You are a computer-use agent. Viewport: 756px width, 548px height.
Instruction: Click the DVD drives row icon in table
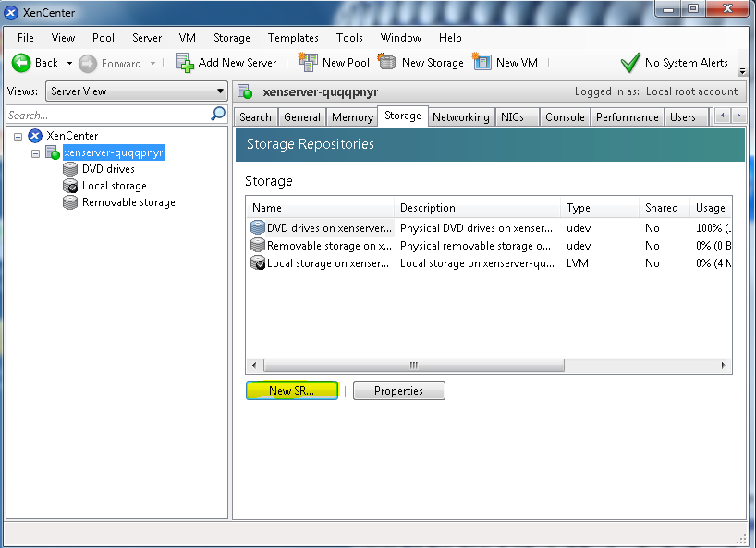tap(258, 227)
